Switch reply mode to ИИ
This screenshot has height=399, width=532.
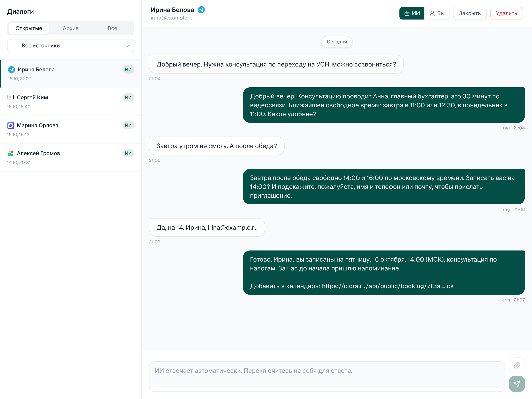(x=412, y=13)
